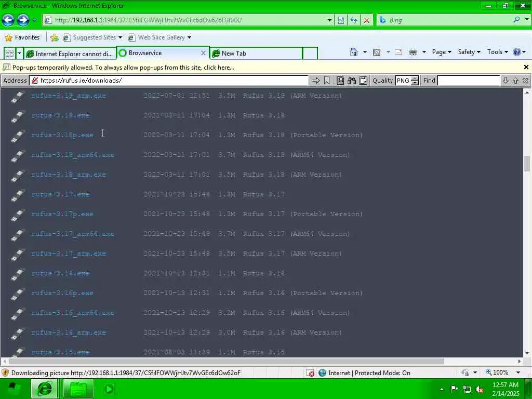Click the pop-up information bar message

(123, 67)
